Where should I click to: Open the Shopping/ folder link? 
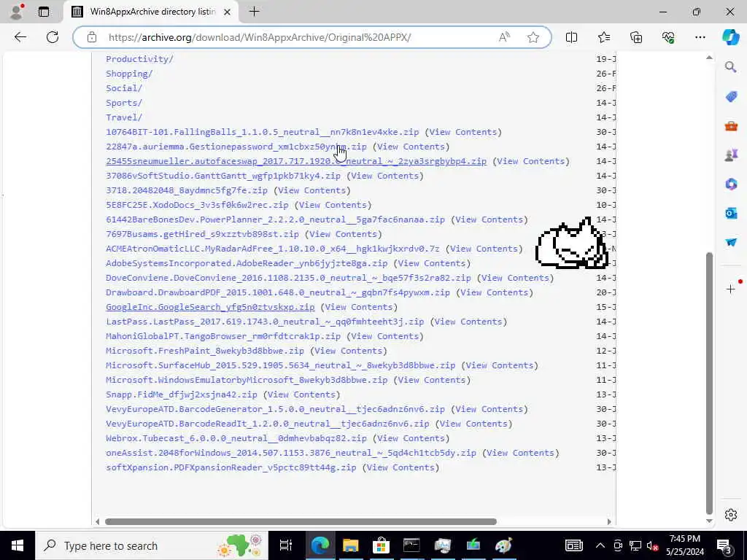coord(129,74)
